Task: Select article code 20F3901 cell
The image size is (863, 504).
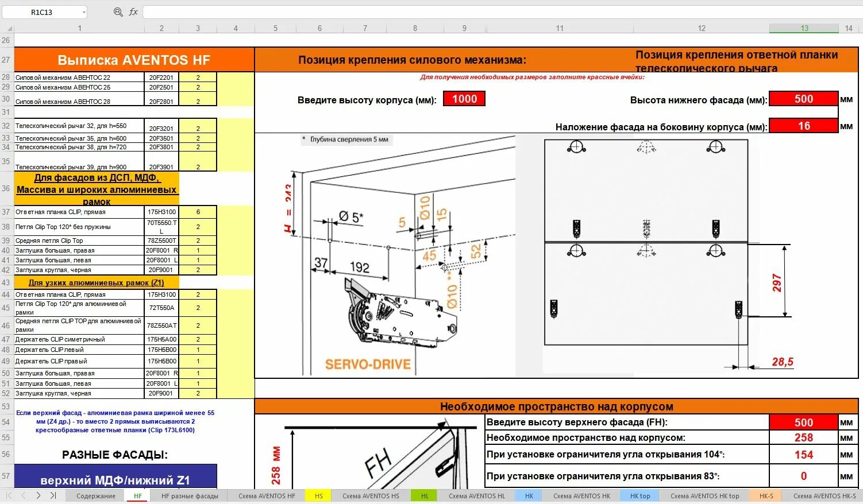Action: pyautogui.click(x=161, y=162)
